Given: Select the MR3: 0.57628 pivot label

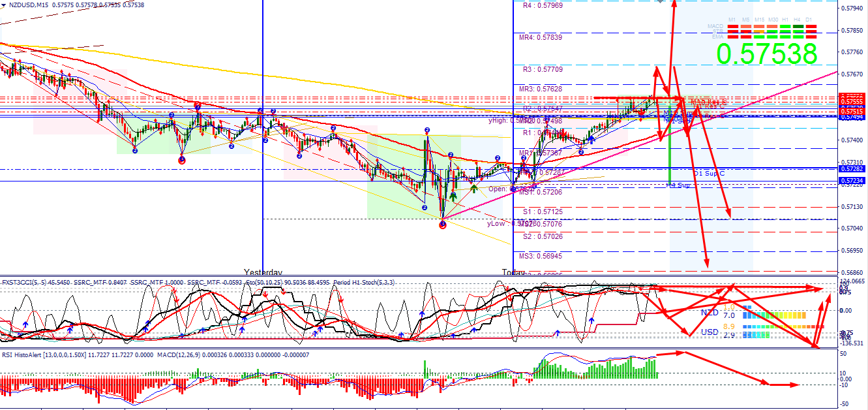Looking at the screenshot, I should click(540, 89).
